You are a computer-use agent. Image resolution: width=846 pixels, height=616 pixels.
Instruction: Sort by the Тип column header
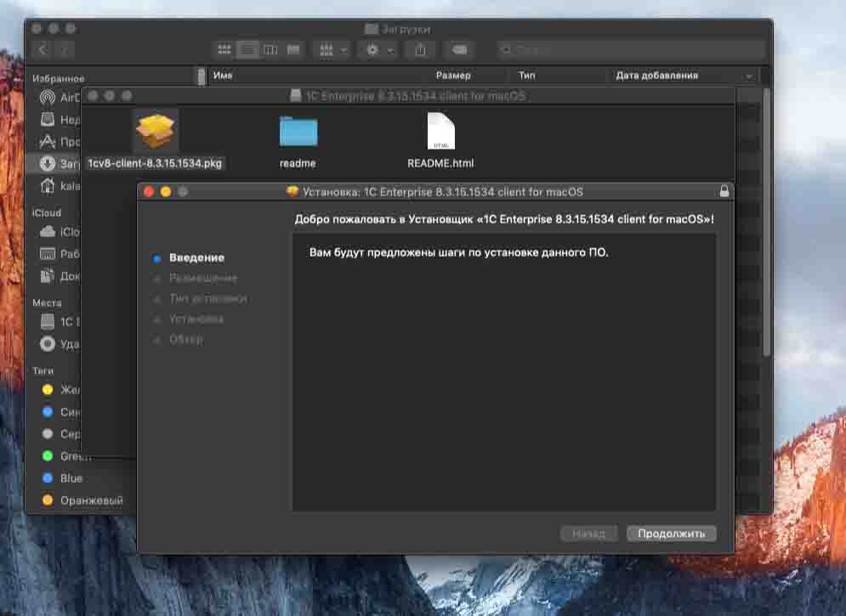[526, 76]
